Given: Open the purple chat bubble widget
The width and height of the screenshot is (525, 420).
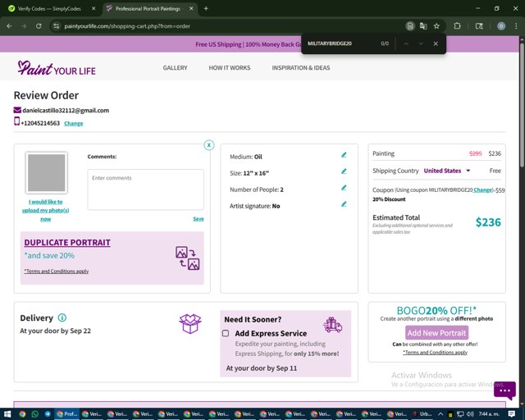Looking at the screenshot, I should coord(504,390).
